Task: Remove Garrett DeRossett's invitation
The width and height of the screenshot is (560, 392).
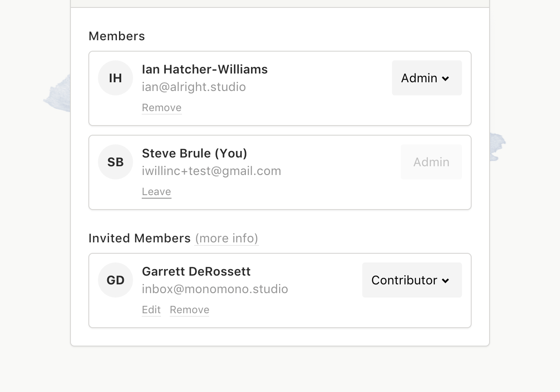Action: click(x=189, y=310)
